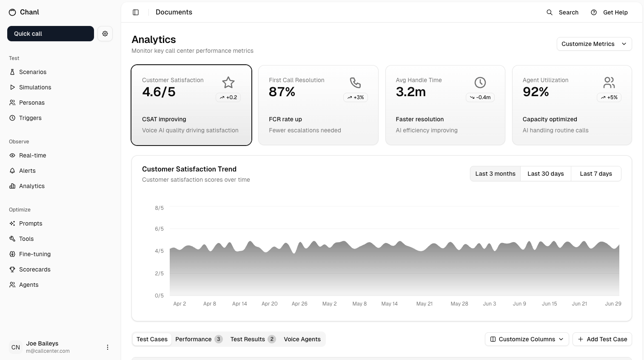Screen dimensions: 644x360
Task: Toggle the sidebar collapse panel icon
Action: pos(136,12)
